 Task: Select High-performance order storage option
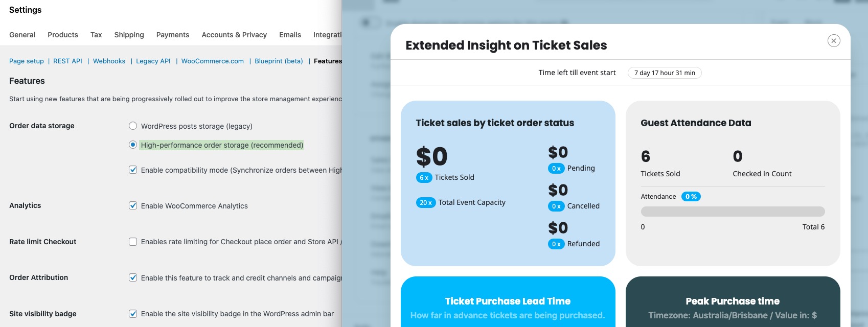(133, 145)
